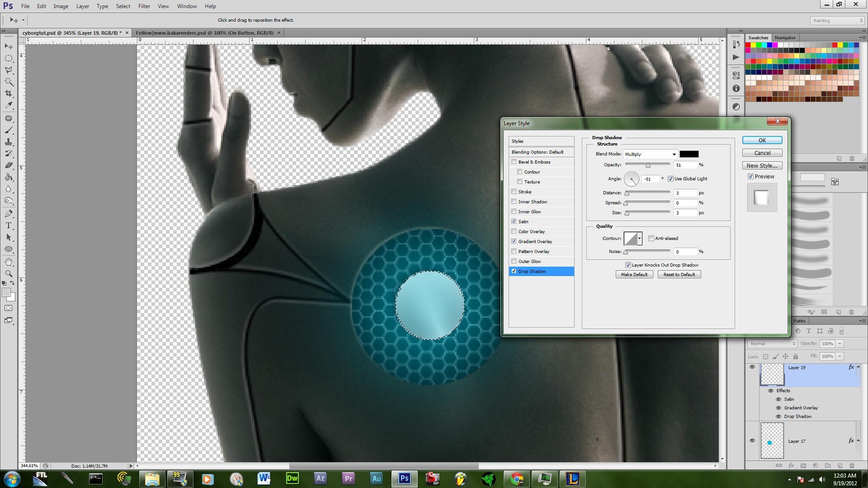Uncheck the Gradient Overlay checkbox
The height and width of the screenshot is (488, 868).
[514, 241]
